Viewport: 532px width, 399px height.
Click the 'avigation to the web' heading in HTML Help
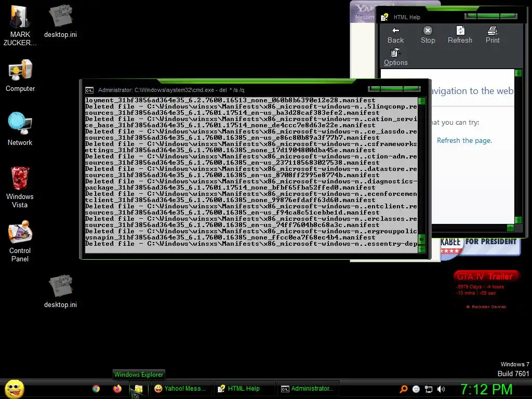click(472, 91)
